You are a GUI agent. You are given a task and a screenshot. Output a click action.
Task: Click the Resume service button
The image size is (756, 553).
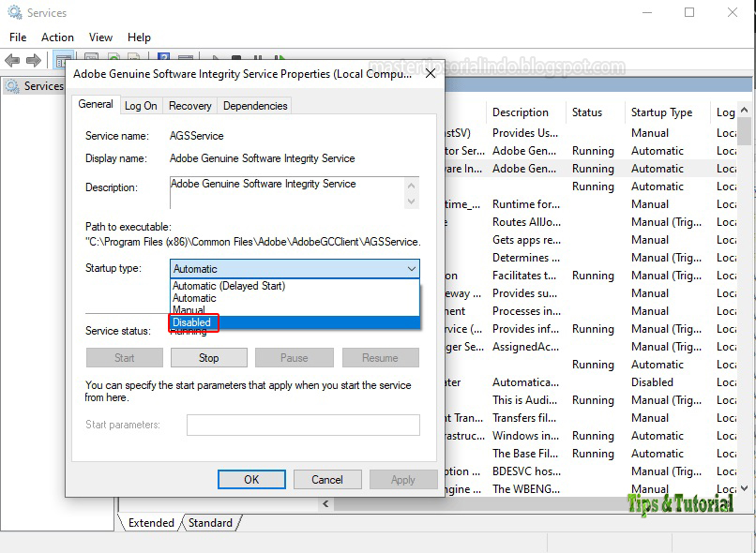pos(381,357)
